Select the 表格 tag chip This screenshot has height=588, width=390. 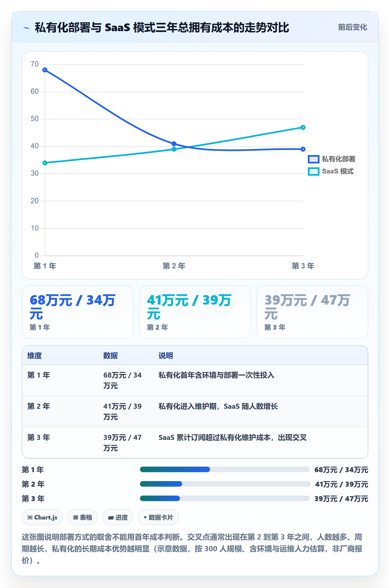pos(82,517)
